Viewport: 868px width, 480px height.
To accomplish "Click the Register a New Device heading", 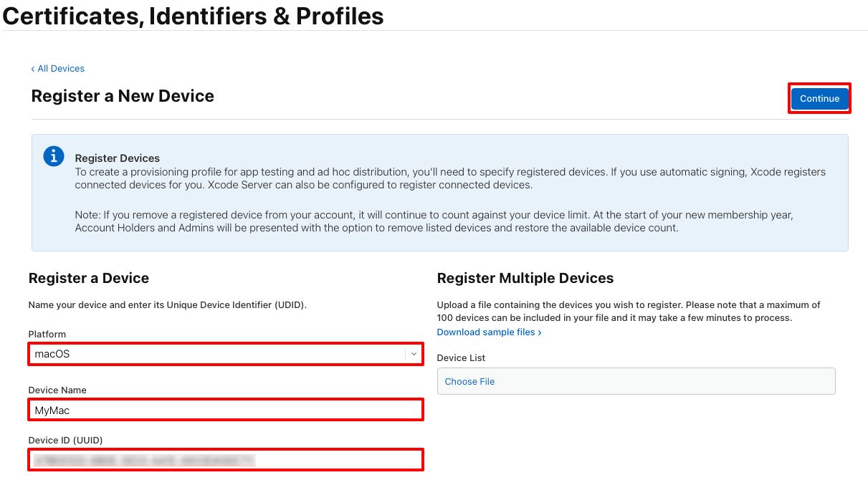I will tap(123, 95).
